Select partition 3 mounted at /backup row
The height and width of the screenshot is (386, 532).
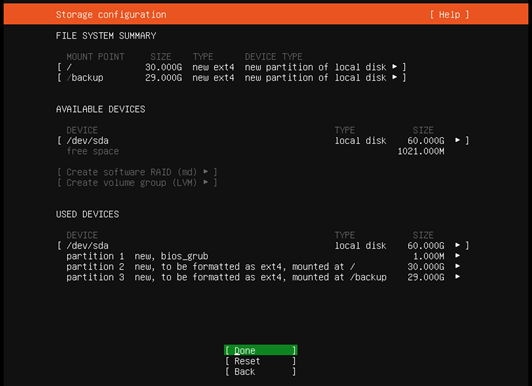[263, 277]
